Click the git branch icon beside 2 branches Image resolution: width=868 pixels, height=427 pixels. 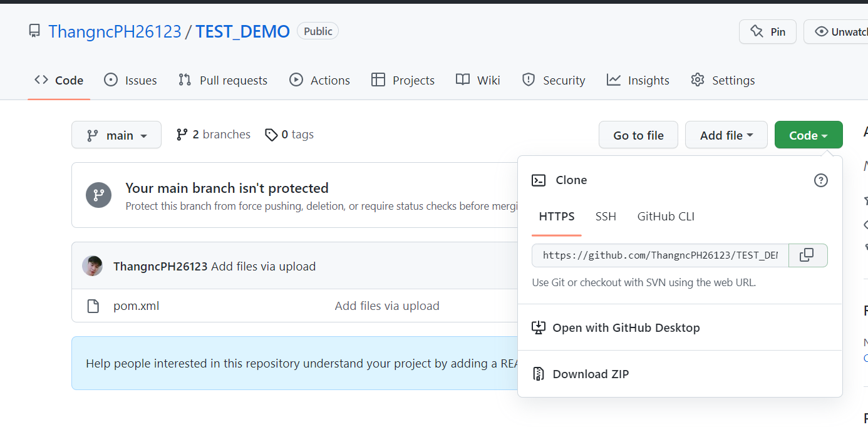182,135
